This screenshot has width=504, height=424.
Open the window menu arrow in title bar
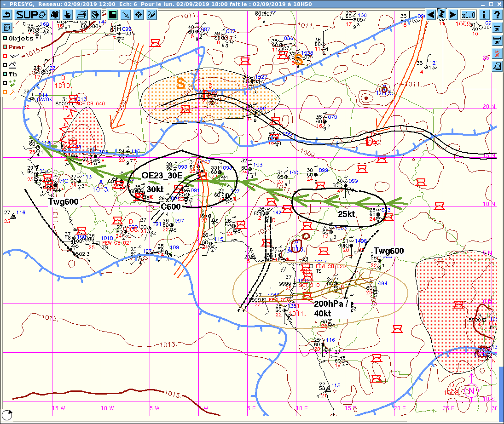4,4
